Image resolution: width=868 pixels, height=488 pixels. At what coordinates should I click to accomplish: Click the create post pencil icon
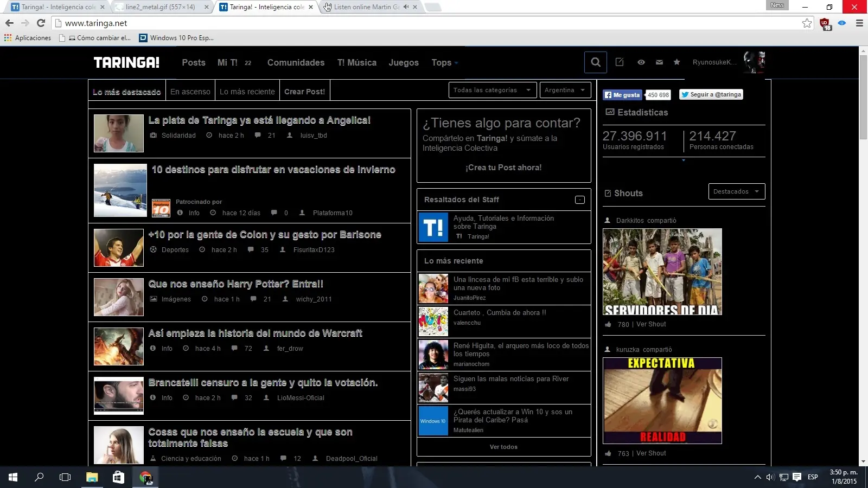(x=620, y=62)
